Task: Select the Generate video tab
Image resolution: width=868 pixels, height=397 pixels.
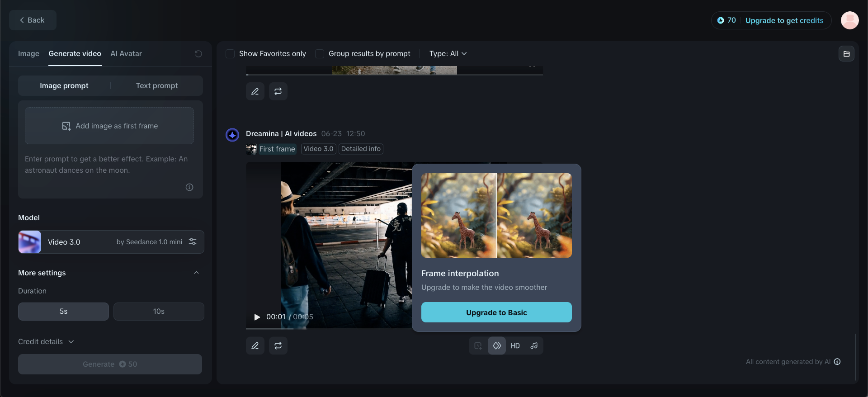Action: pos(75,54)
